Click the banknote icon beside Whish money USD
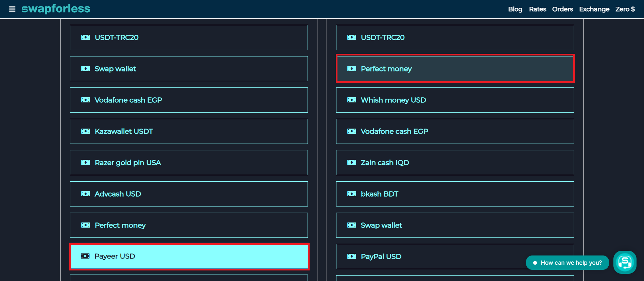 tap(352, 100)
